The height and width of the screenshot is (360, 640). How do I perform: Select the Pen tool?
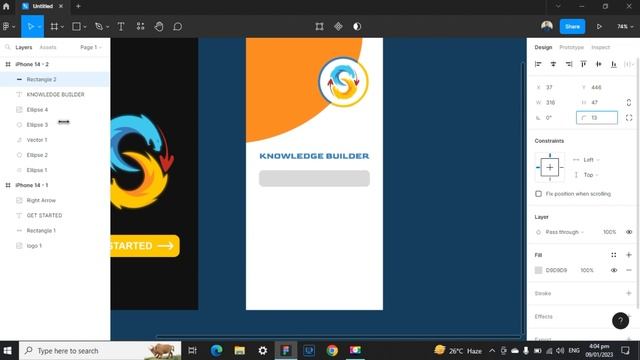(99, 27)
